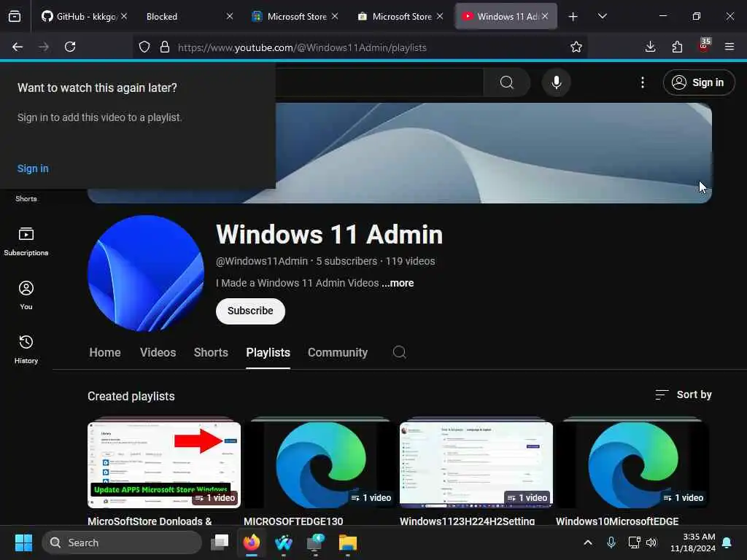Click Windows 11 Admin channel avatar
The image size is (747, 560).
tap(146, 273)
